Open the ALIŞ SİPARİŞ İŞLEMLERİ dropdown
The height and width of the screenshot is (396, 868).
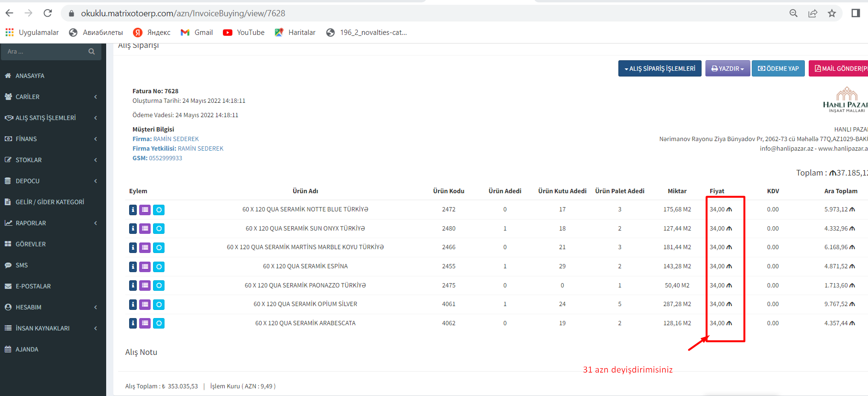(x=659, y=68)
